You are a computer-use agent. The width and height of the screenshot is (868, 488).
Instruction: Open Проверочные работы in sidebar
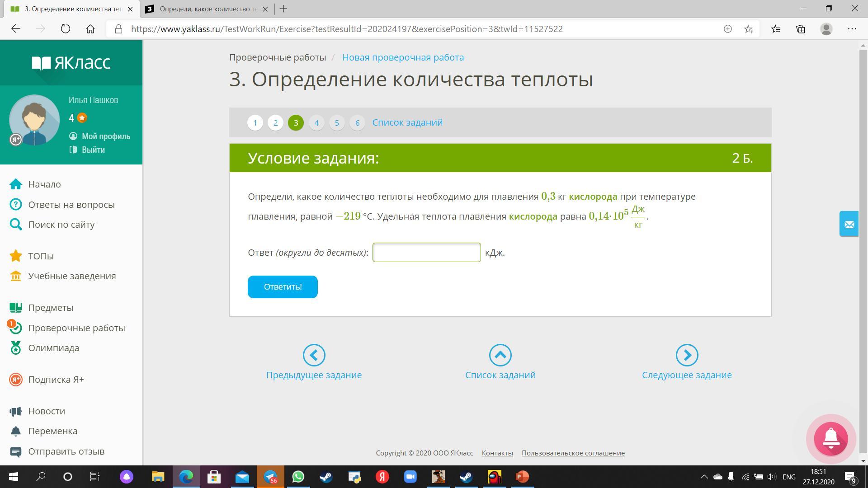(76, 328)
